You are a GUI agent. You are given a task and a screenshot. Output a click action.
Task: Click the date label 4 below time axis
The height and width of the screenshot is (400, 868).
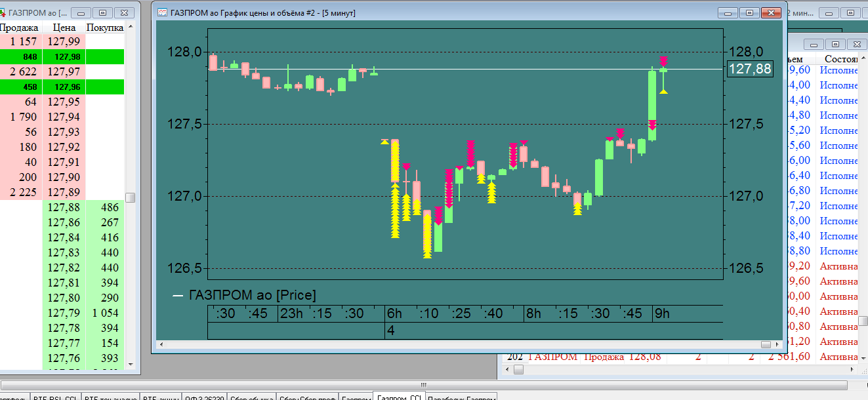[391, 330]
